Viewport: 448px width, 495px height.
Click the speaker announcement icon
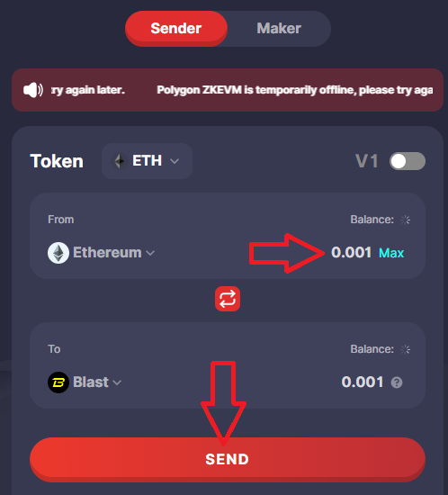(x=33, y=90)
